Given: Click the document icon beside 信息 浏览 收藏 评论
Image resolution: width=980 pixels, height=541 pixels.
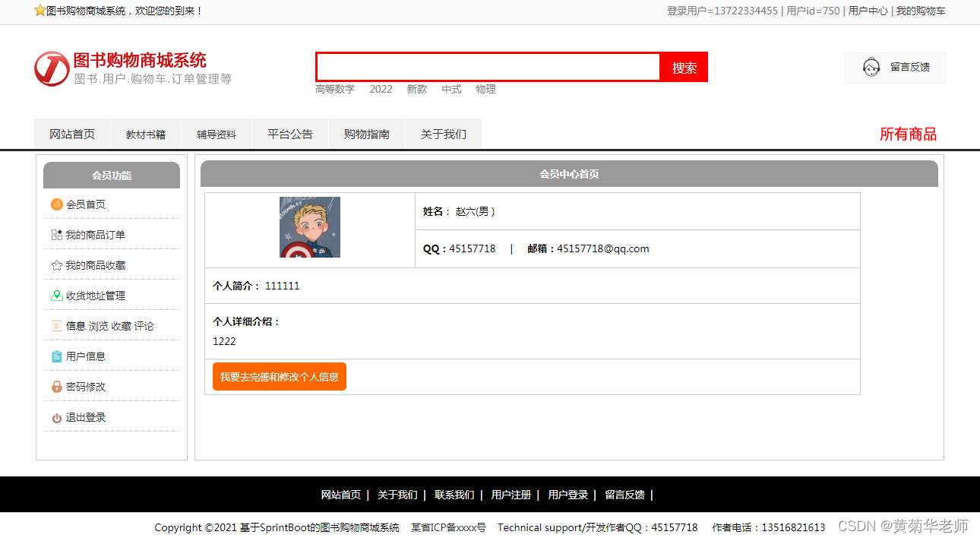Looking at the screenshot, I should click(x=57, y=326).
